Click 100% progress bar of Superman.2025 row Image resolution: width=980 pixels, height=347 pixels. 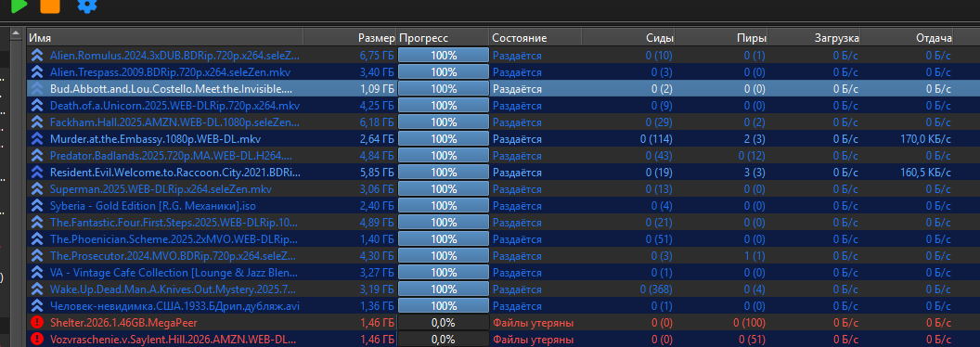[443, 189]
